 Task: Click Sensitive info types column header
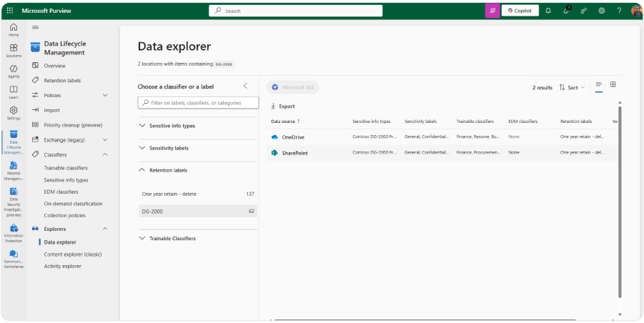pyautogui.click(x=371, y=121)
